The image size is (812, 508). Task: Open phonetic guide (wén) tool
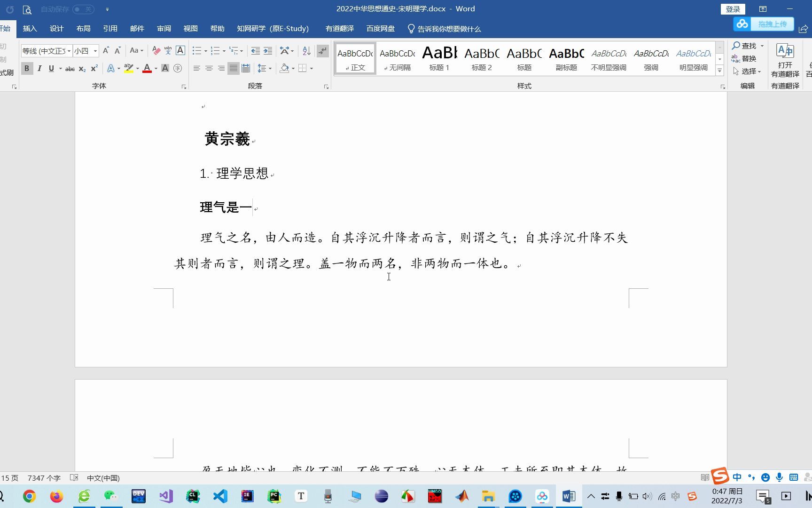(168, 50)
